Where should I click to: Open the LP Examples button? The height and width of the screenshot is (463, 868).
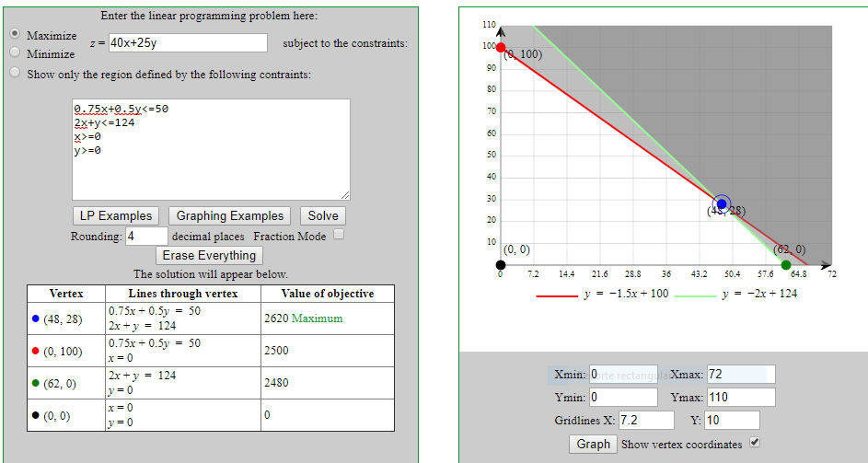[116, 215]
